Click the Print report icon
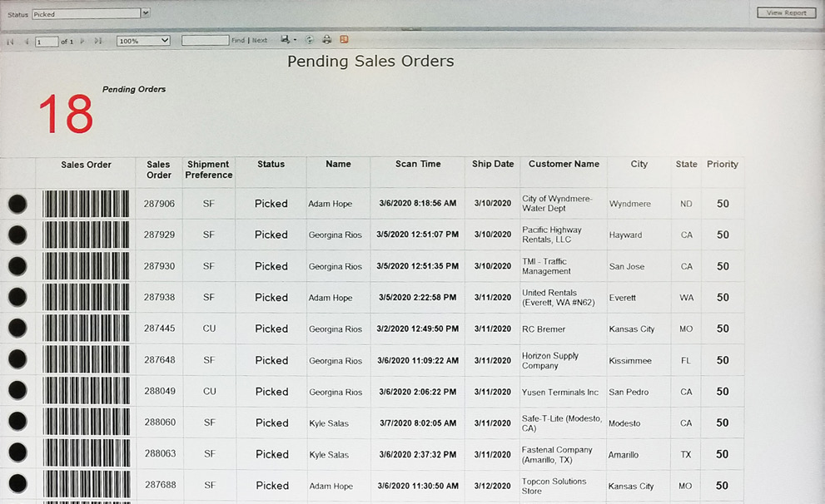The width and height of the screenshot is (825, 504). click(327, 40)
